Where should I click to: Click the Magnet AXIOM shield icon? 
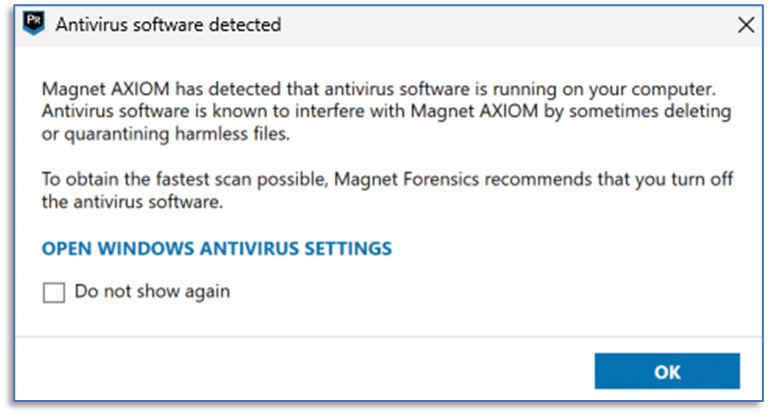[34, 24]
